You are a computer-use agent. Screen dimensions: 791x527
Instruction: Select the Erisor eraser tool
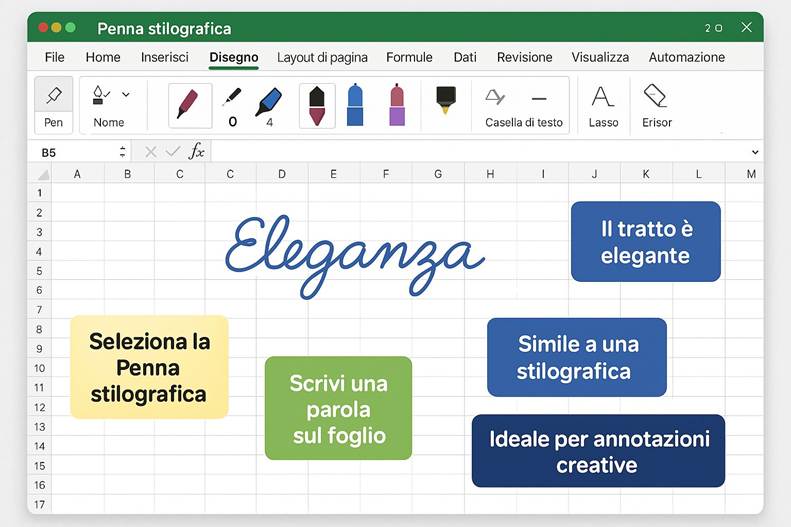point(656,104)
